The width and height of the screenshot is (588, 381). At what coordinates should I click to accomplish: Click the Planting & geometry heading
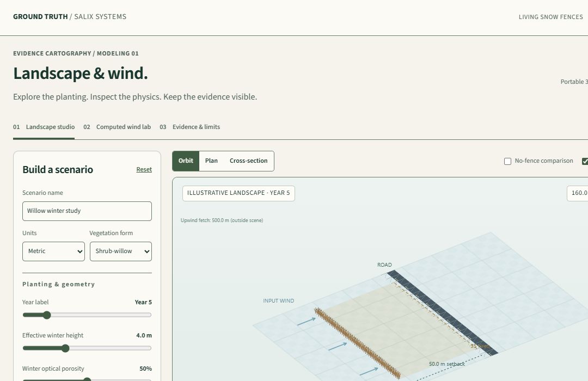58,284
